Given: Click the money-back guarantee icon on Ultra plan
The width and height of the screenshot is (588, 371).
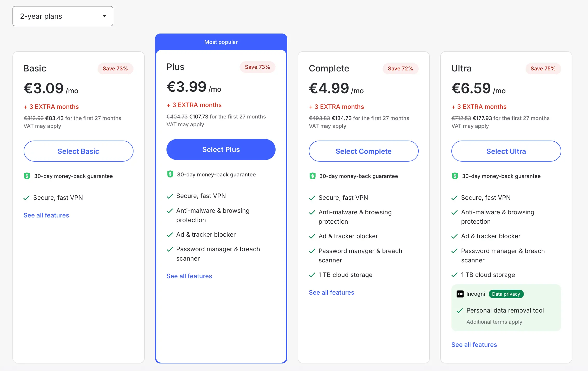Looking at the screenshot, I should 455,176.
